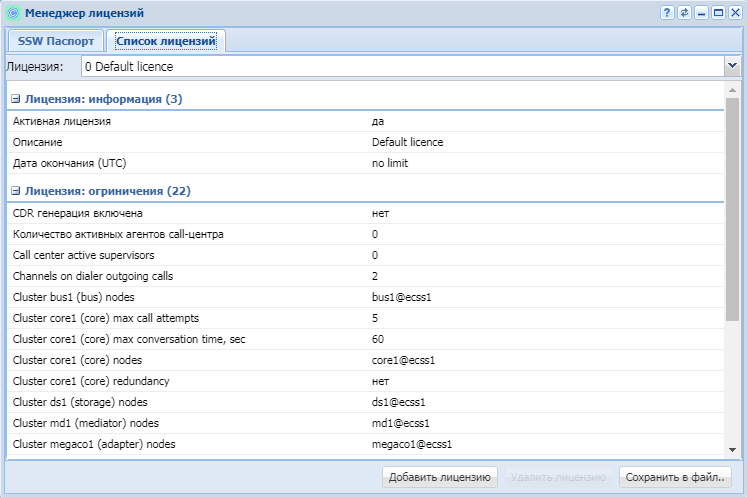Collapse the 'Лицензия: информация (3)' section
This screenshot has width=747, height=497.
click(x=16, y=100)
